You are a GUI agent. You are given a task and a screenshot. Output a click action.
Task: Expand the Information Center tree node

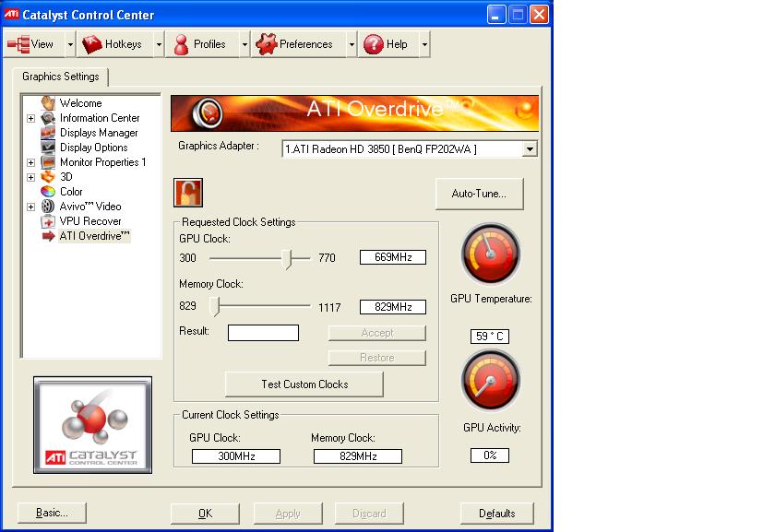point(30,119)
